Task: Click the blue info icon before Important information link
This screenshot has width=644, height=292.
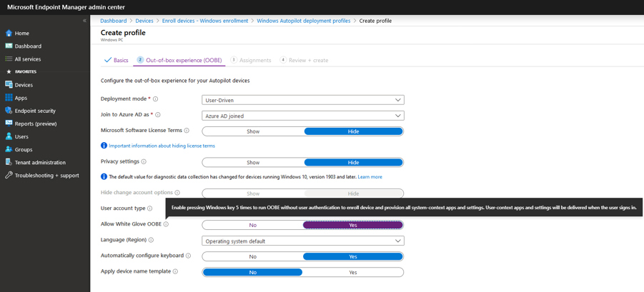Action: [104, 146]
